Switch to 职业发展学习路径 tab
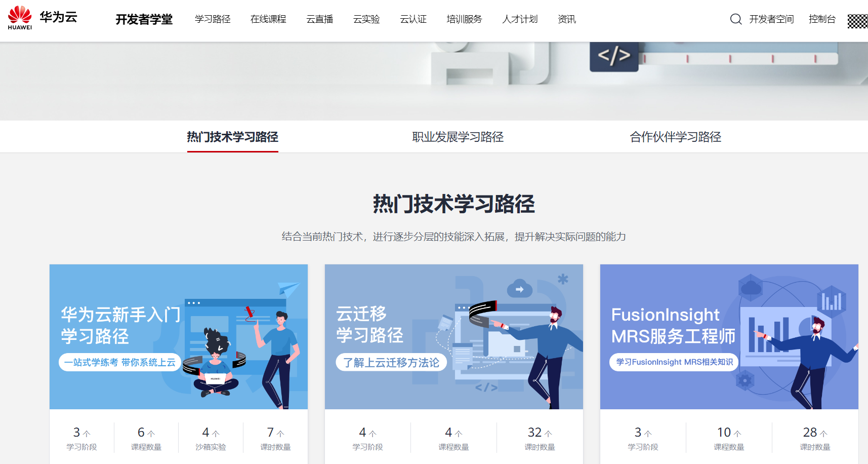This screenshot has width=868, height=464. pos(458,137)
